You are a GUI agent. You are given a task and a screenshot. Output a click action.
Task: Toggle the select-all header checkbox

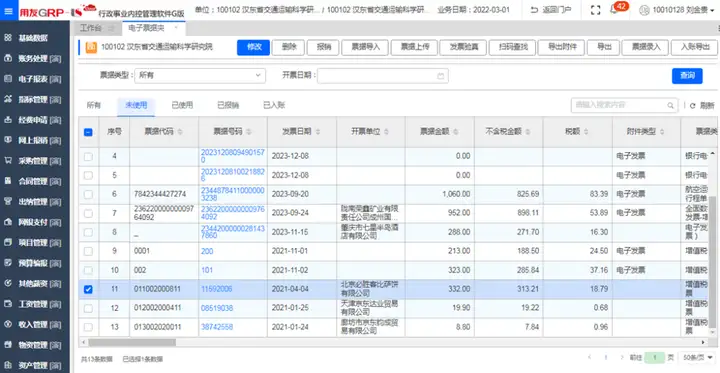88,132
